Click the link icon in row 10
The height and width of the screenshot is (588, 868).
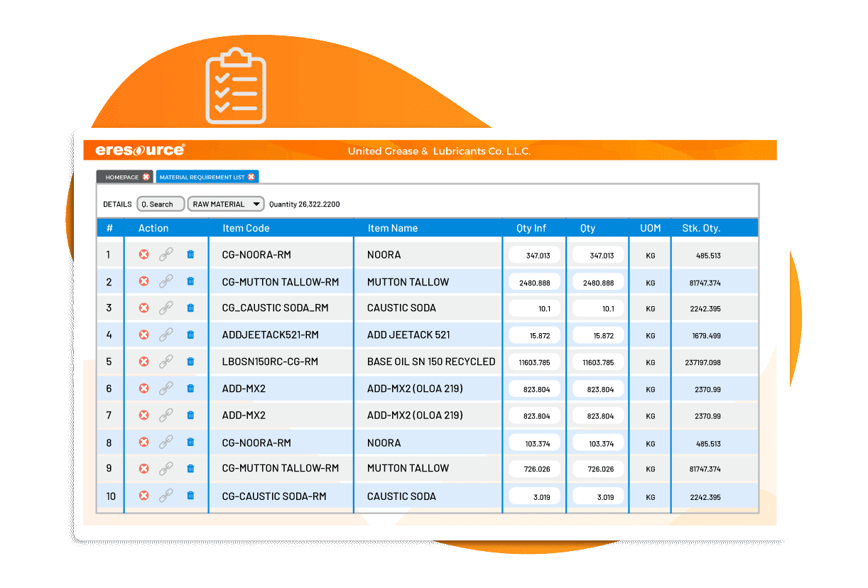166,496
